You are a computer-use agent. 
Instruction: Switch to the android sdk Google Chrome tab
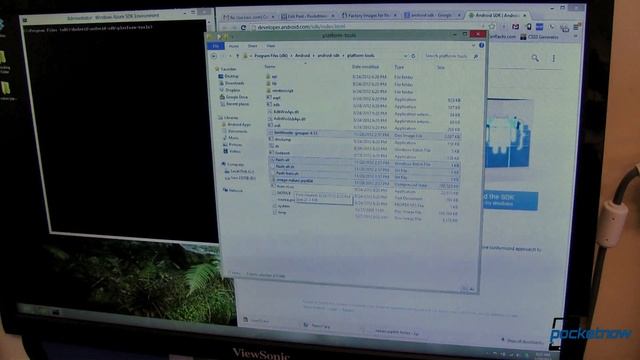pos(432,15)
